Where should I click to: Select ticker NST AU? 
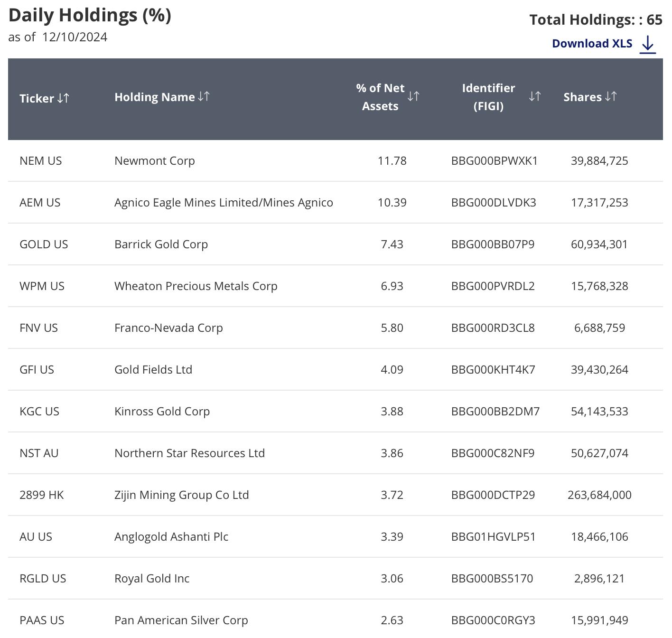[39, 453]
